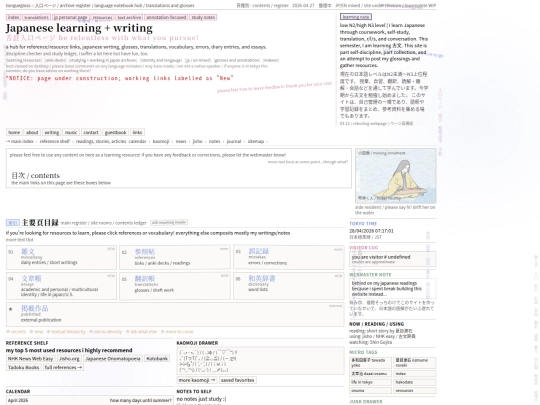Click 'learning resources' bracket link under header
Image resolution: width=540 pixels, height=405 pixels.
pyautogui.click(x=24, y=60)
